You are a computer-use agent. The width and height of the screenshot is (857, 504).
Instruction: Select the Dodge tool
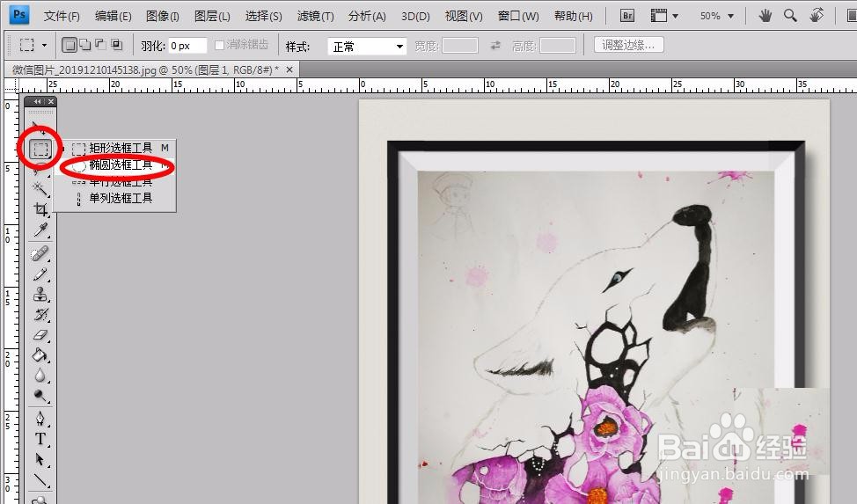(x=40, y=395)
